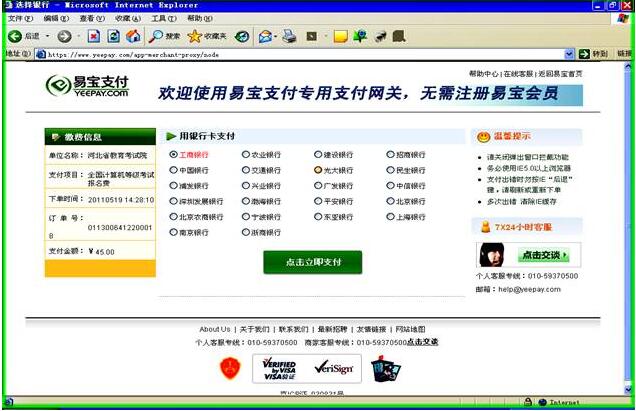The image size is (636, 411).
Task: Select 农业银行 radio button
Action: pos(246,155)
